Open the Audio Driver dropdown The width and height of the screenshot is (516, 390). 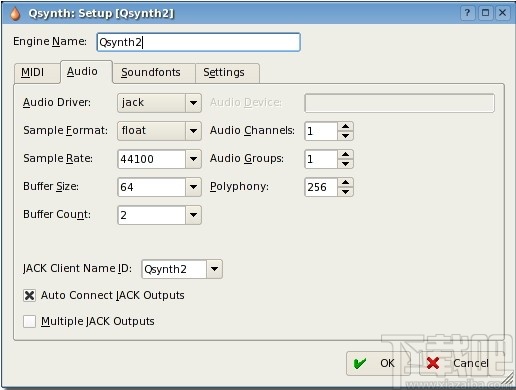193,103
